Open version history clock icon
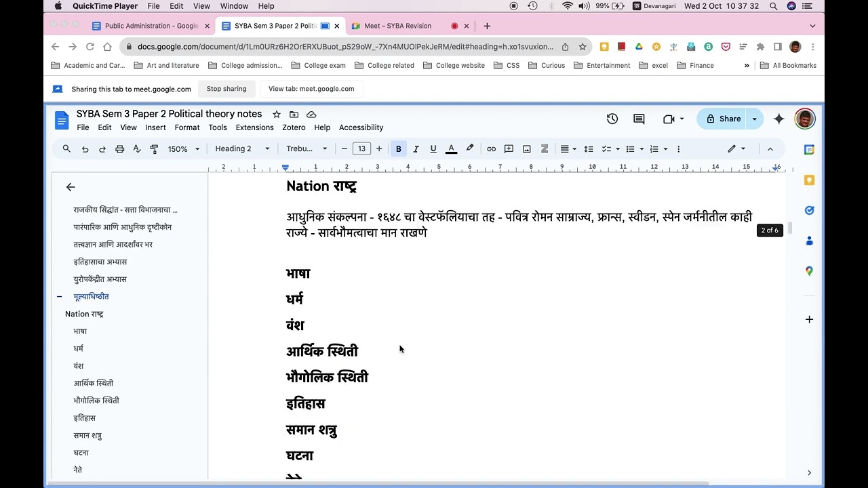868x488 pixels. (x=612, y=119)
